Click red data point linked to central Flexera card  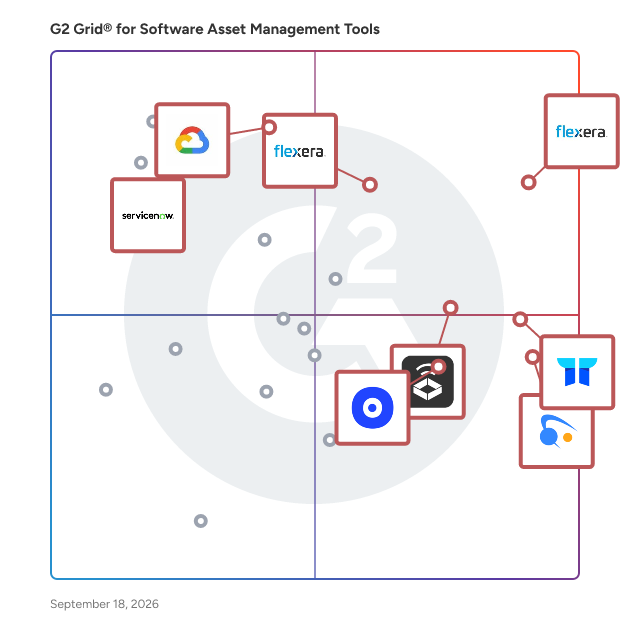click(370, 185)
